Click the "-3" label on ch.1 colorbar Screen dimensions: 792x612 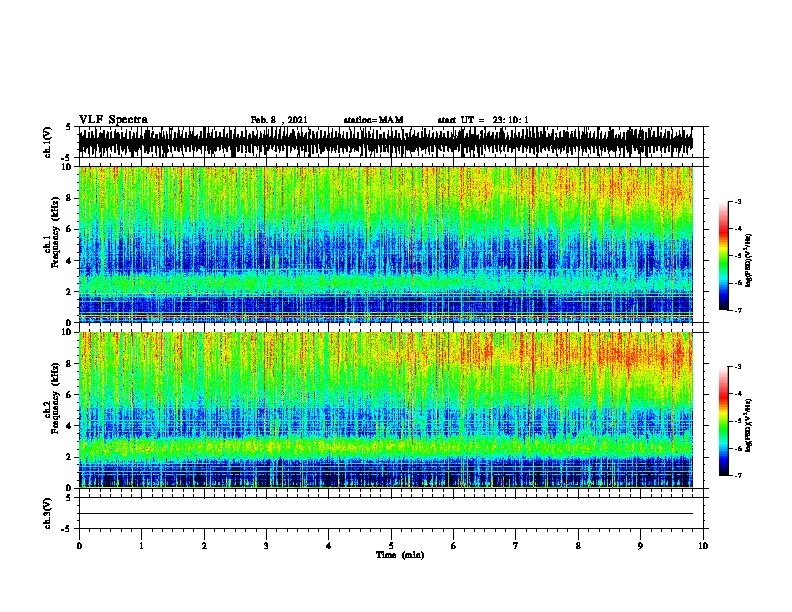tap(738, 202)
